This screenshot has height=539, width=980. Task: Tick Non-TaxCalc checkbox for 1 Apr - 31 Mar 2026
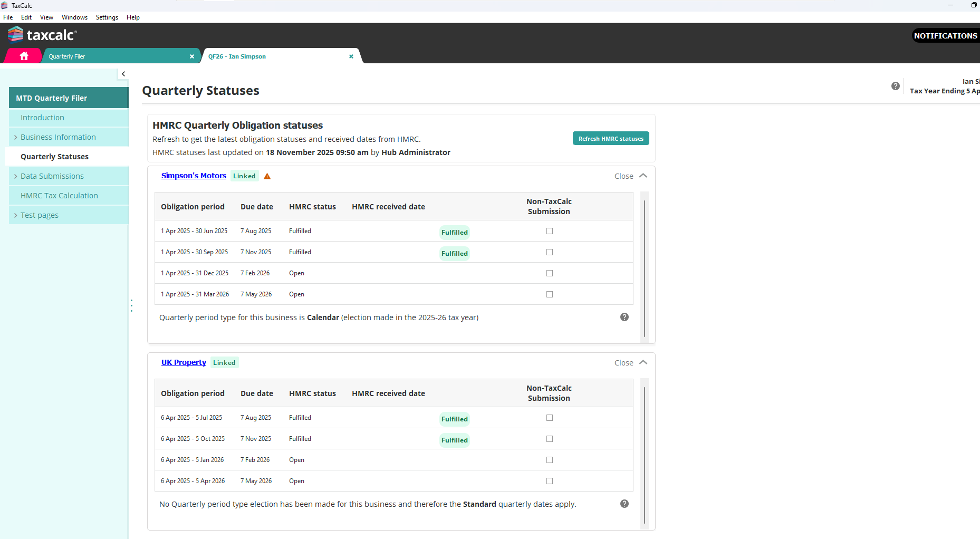[550, 294]
